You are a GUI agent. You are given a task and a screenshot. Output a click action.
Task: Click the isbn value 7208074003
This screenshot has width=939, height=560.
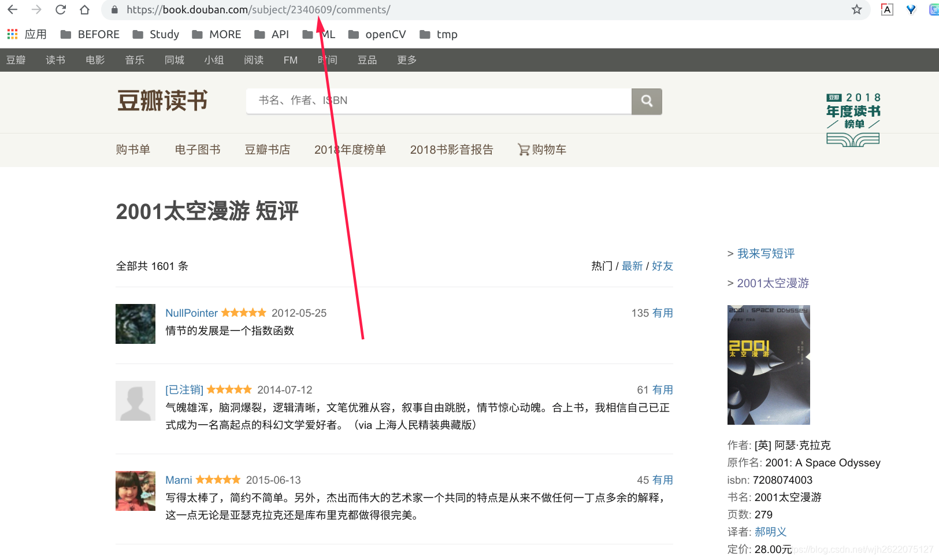(x=782, y=480)
